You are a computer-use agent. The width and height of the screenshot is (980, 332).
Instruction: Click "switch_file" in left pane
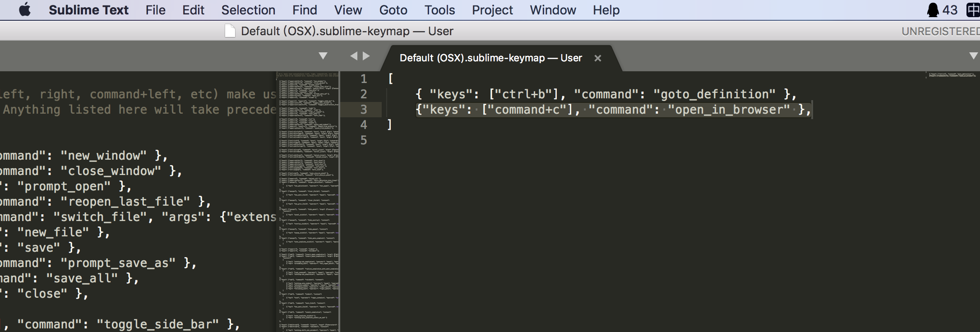(100, 217)
